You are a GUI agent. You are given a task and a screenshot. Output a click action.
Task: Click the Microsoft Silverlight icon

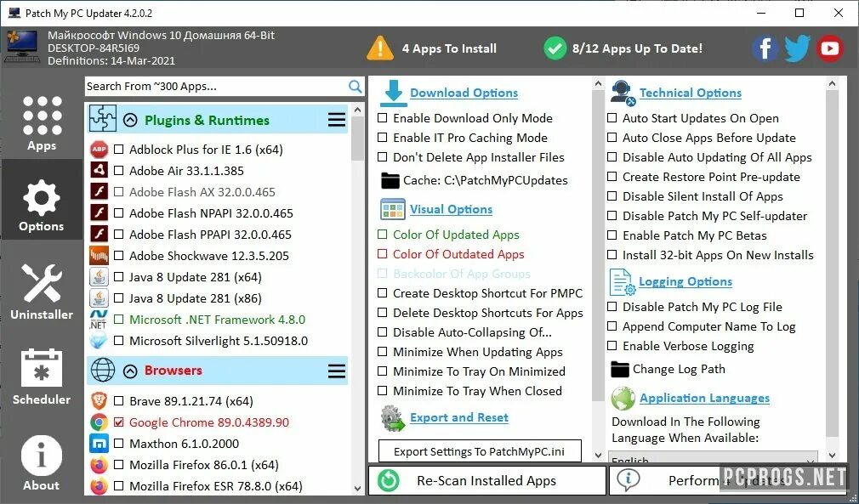(x=100, y=340)
